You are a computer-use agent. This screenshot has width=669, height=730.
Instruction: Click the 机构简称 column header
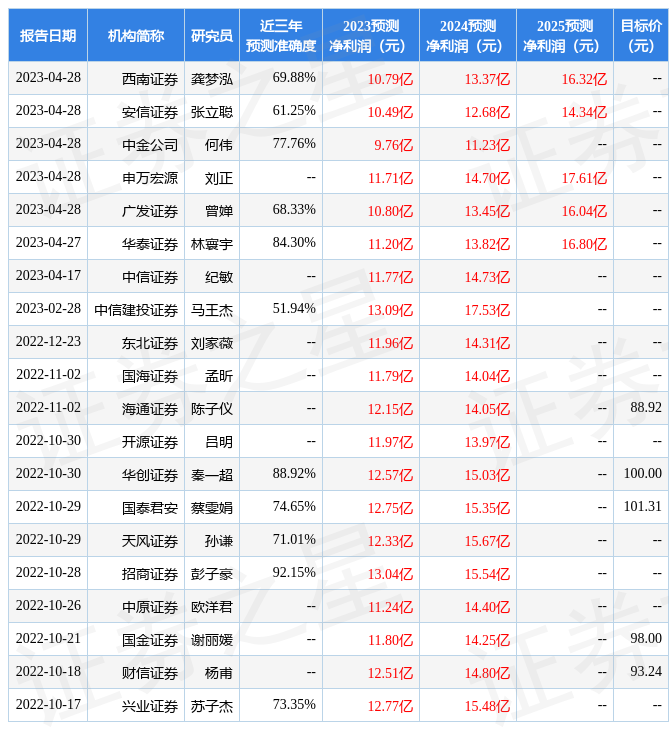click(x=135, y=35)
